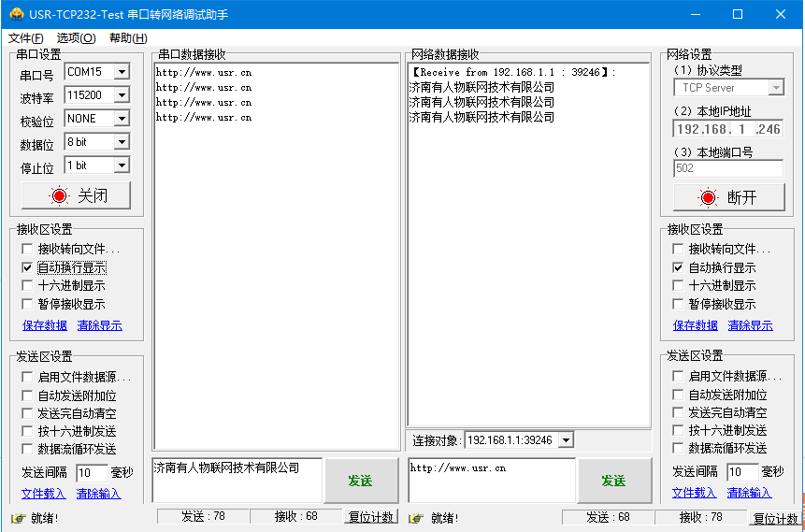Click serial 接收 : 68 counter
This screenshot has height=532, width=805.
(296, 517)
